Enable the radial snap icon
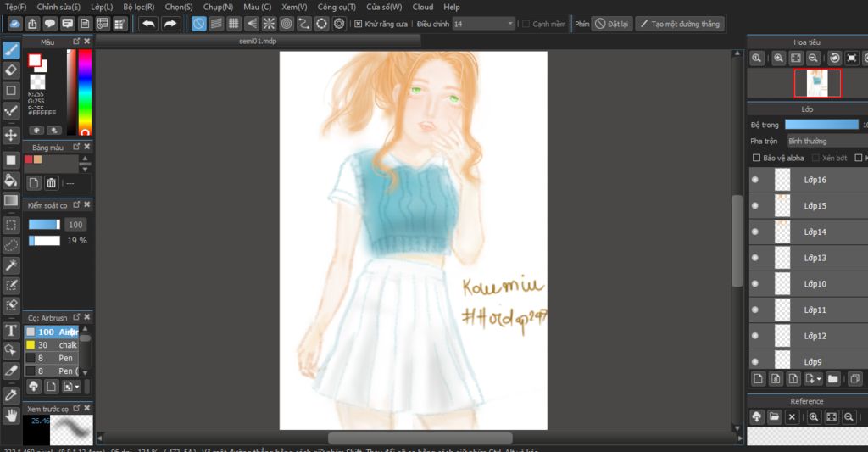This screenshot has height=452, width=868. click(269, 24)
